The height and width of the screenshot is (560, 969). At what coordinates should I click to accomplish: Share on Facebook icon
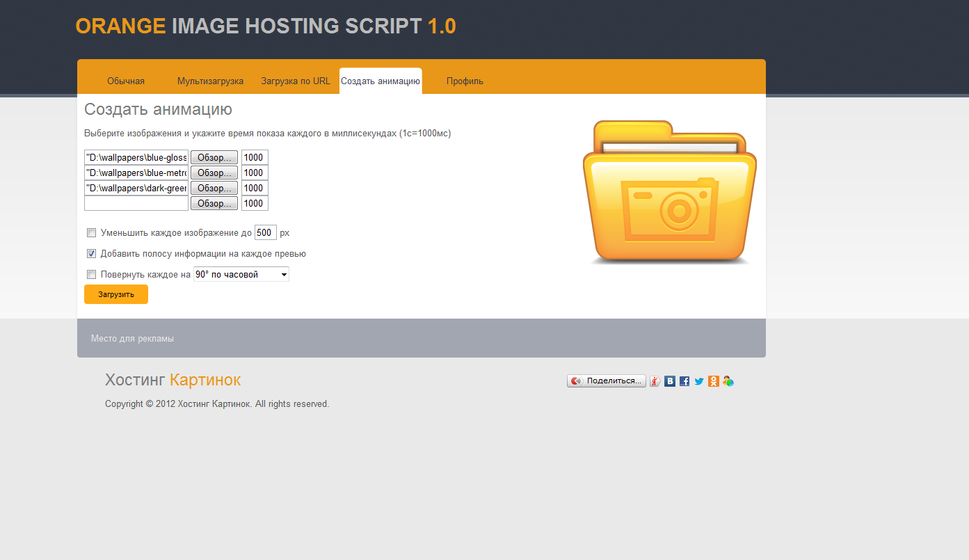tap(684, 381)
